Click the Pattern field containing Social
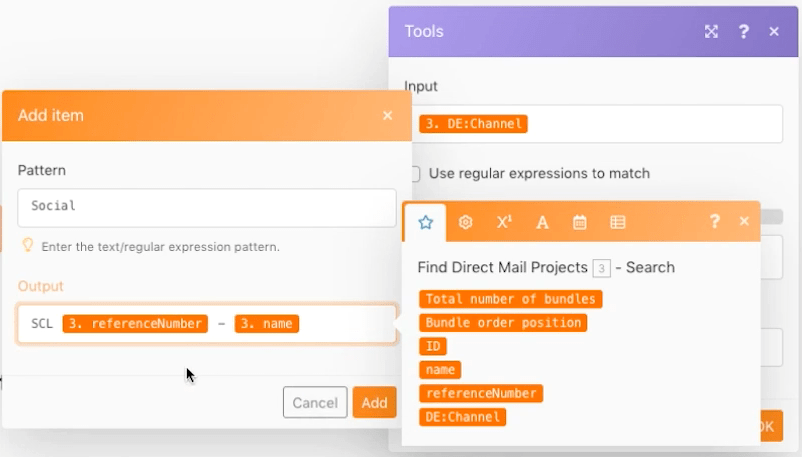This screenshot has width=802, height=457. (x=207, y=208)
